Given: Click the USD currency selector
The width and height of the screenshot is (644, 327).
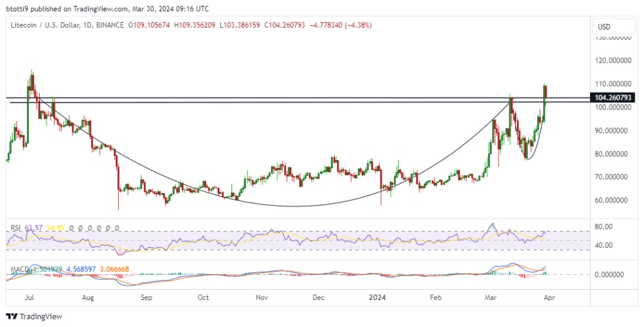Looking at the screenshot, I should click(x=614, y=26).
